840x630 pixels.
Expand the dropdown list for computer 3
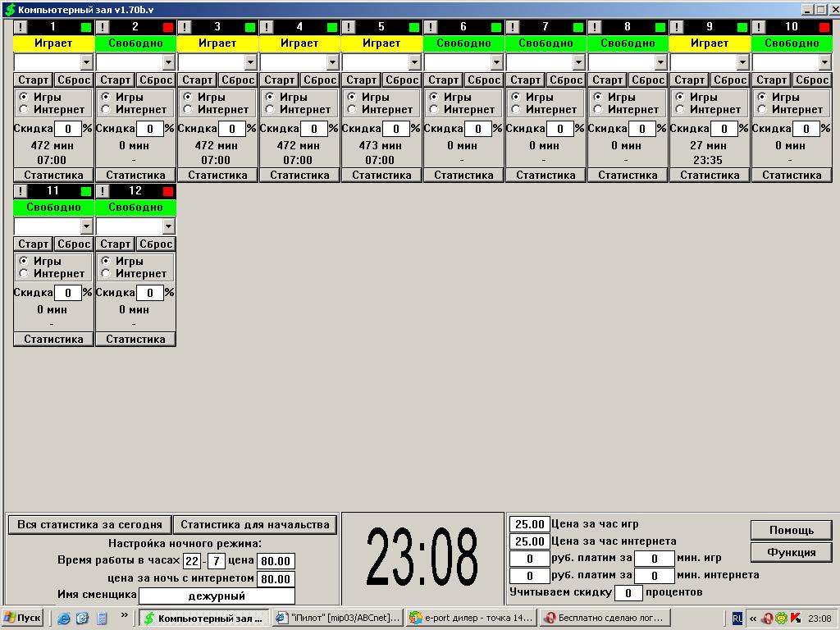[x=250, y=62]
